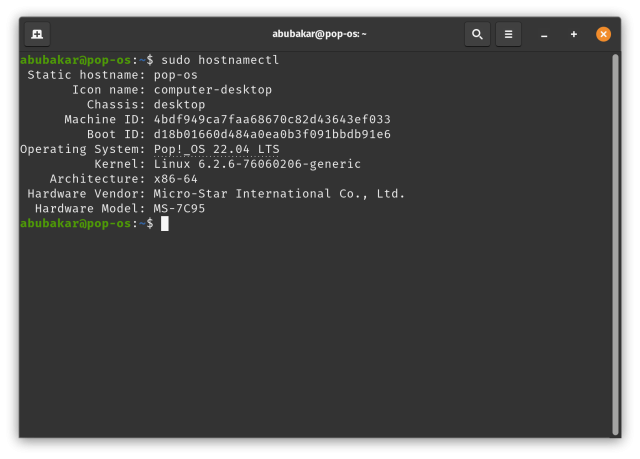Viewport: 640px width, 459px height.
Task: Click the Boot ID hash value
Action: (x=272, y=134)
